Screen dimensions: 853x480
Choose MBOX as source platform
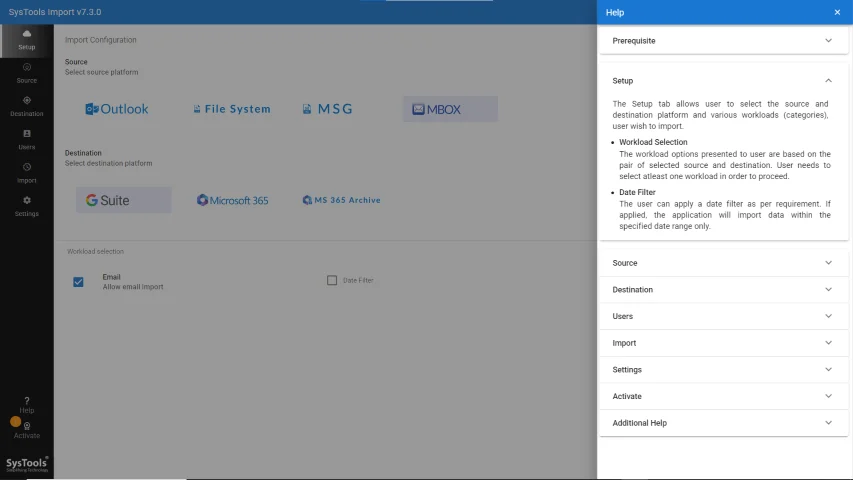(x=450, y=109)
